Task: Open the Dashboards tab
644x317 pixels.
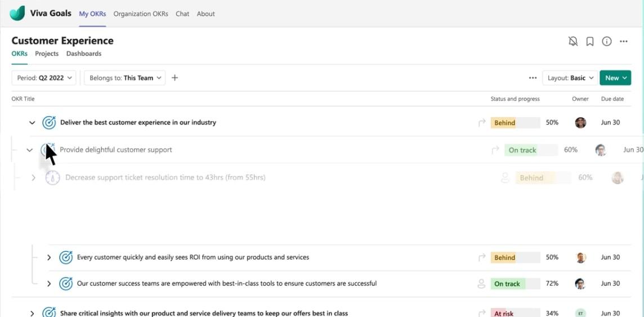Action: pyautogui.click(x=84, y=53)
